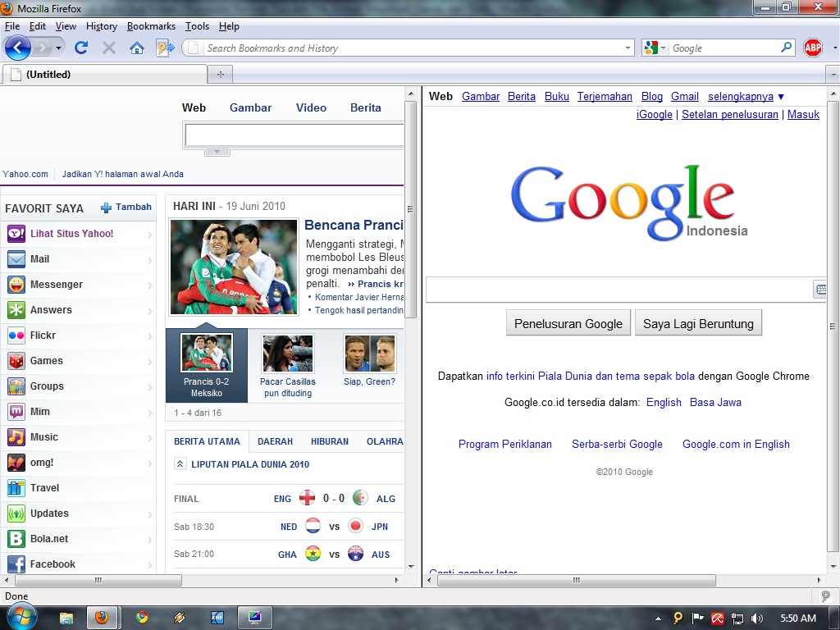Click the Penelusuran Google button
This screenshot has width=840, height=630.
(568, 323)
